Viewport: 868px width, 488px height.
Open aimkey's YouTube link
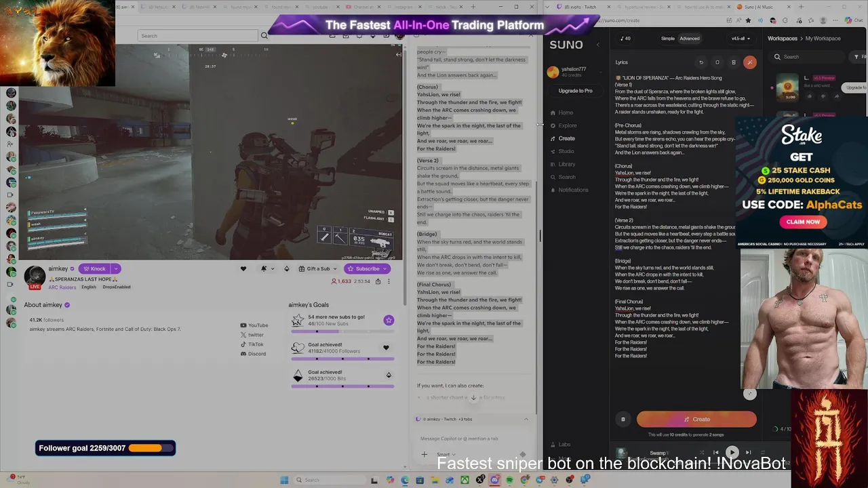(254, 325)
